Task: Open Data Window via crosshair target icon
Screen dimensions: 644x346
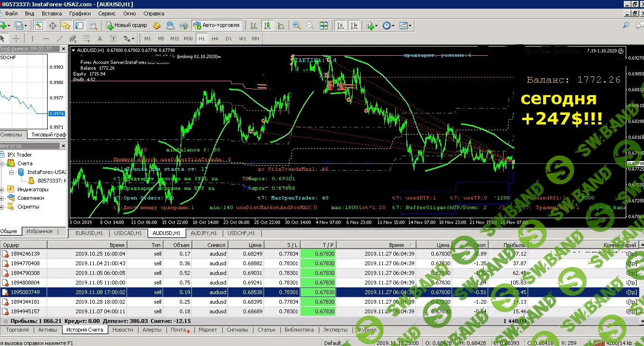Action: click(52, 25)
